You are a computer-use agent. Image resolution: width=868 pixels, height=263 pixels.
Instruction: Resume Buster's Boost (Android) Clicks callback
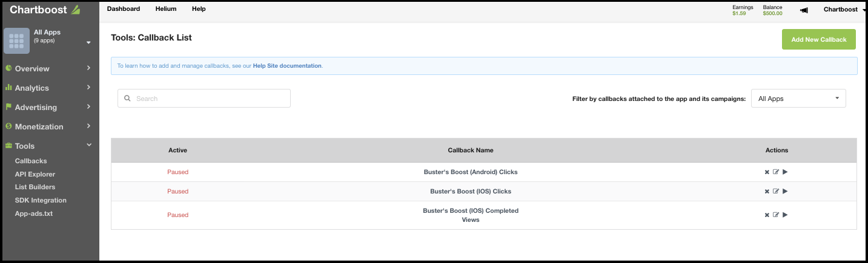point(785,172)
